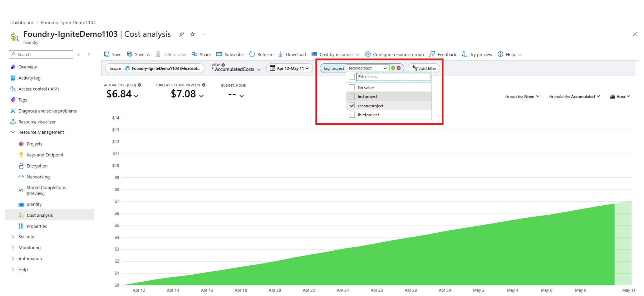Viewport: 644px width, 296px height.
Task: Open Stored Completions (Preview)
Action: tap(46, 190)
